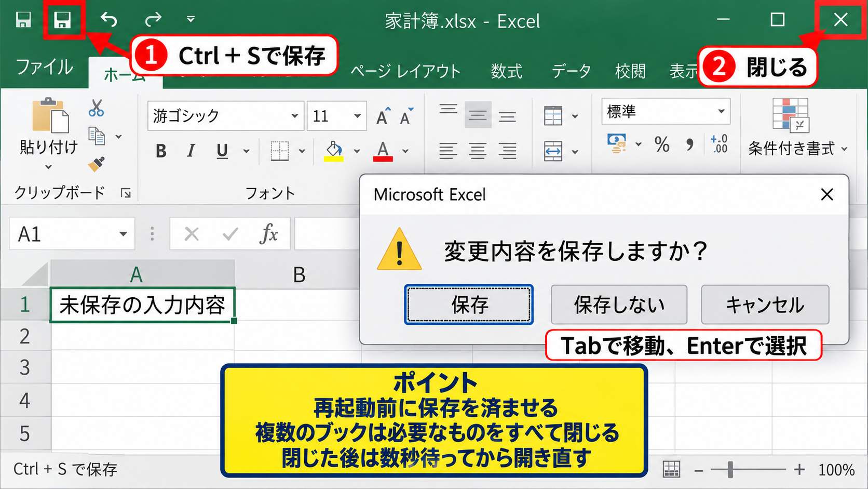This screenshot has height=489, width=868.
Task: Align text left
Action: pyautogui.click(x=448, y=151)
